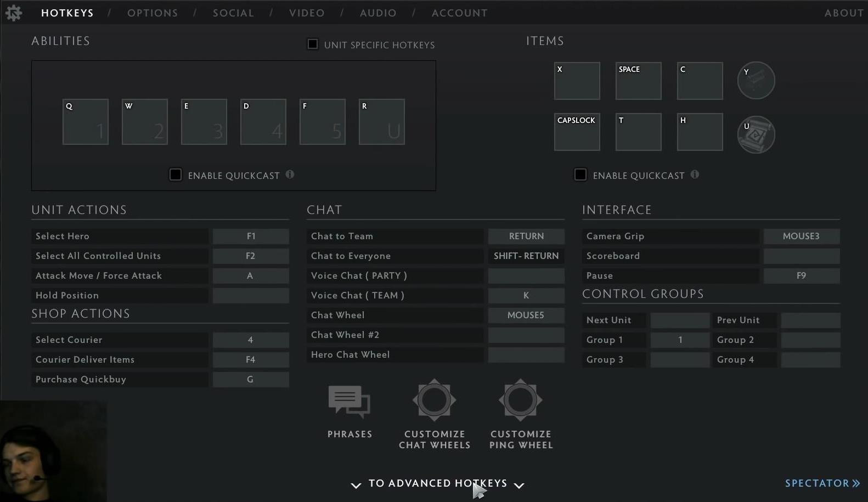This screenshot has width=868, height=502.
Task: Open the Phrases chat icon
Action: point(350,401)
